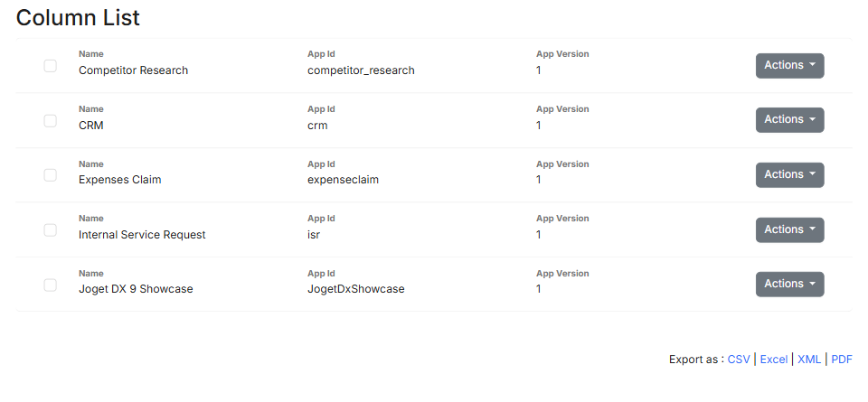Mark the Joget DX 9 Showcase checkbox

pyautogui.click(x=51, y=285)
